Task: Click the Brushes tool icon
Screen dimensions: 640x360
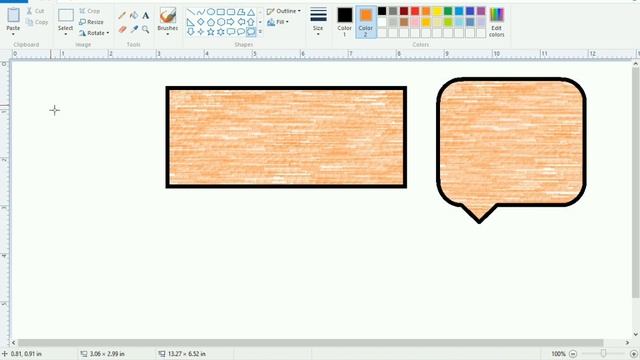Action: point(167,16)
